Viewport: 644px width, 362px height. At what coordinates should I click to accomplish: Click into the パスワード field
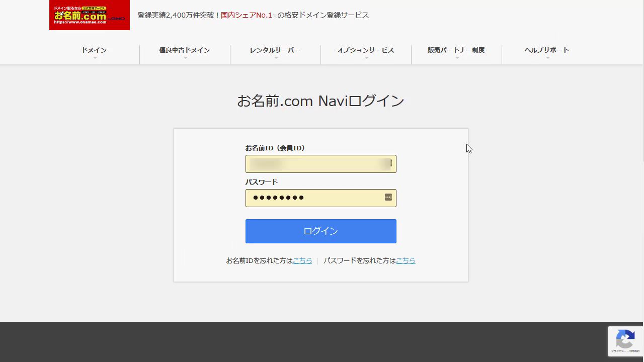tap(314, 198)
